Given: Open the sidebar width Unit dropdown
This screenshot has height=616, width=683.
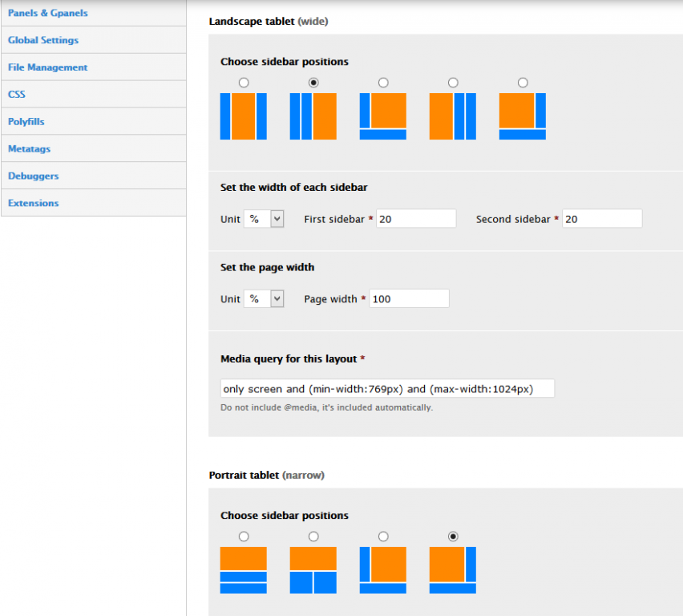Looking at the screenshot, I should (265, 219).
